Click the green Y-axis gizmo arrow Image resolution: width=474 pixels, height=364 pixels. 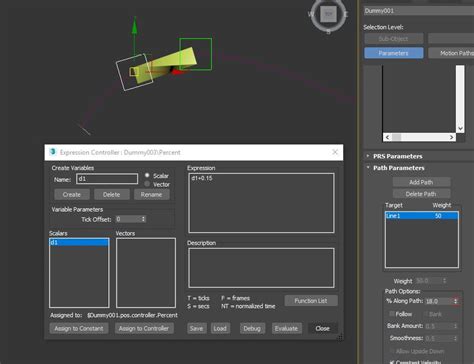(x=134, y=25)
